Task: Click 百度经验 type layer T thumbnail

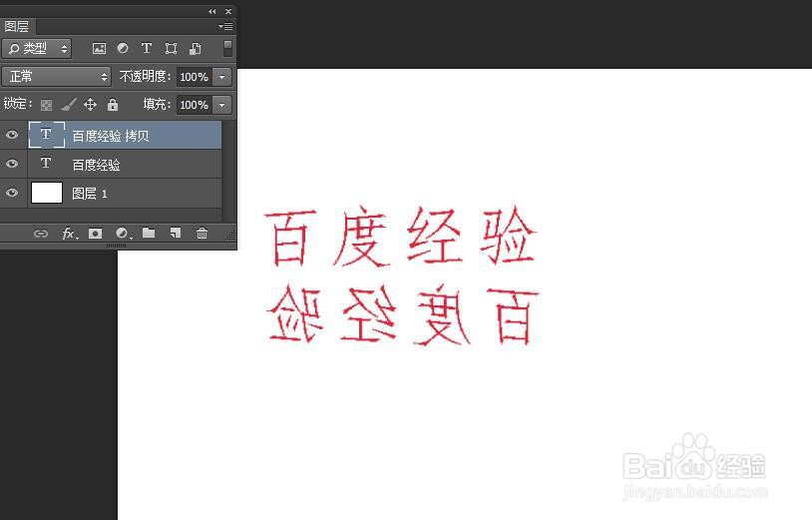Action: [46, 163]
